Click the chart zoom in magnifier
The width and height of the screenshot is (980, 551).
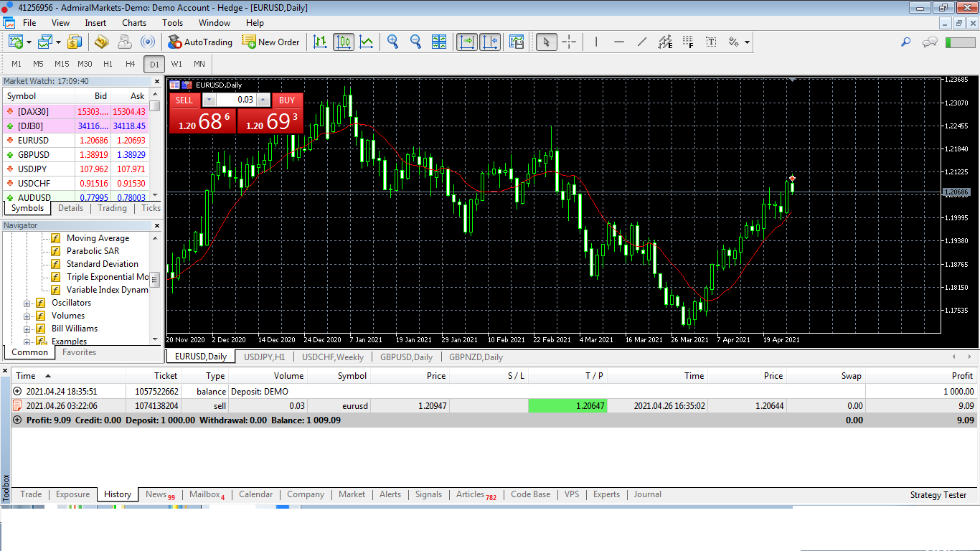(x=392, y=42)
